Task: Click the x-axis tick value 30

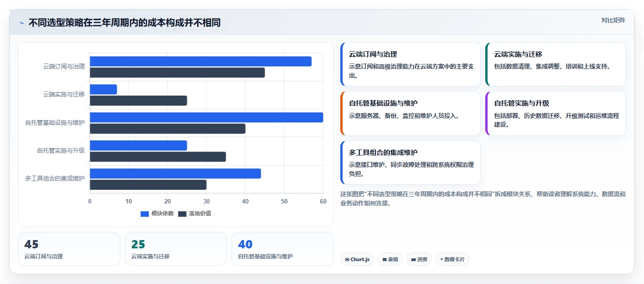Action: click(206, 201)
